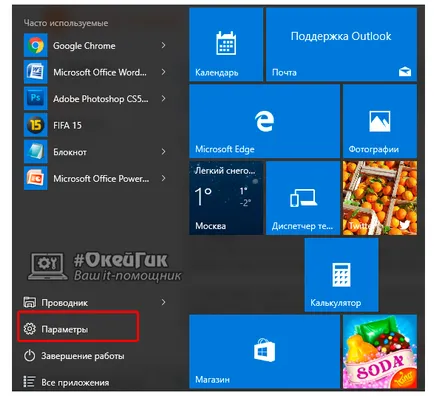The height and width of the screenshot is (396, 434).
Task: Click the Параметры gear icon
Action: pos(29,329)
